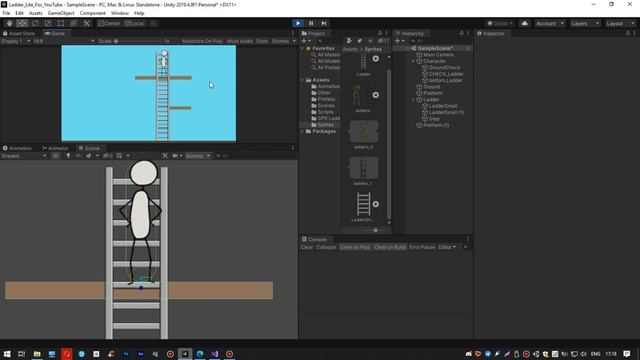Open Scene view component tools icon
This screenshot has width=640, height=360.
click(165, 156)
